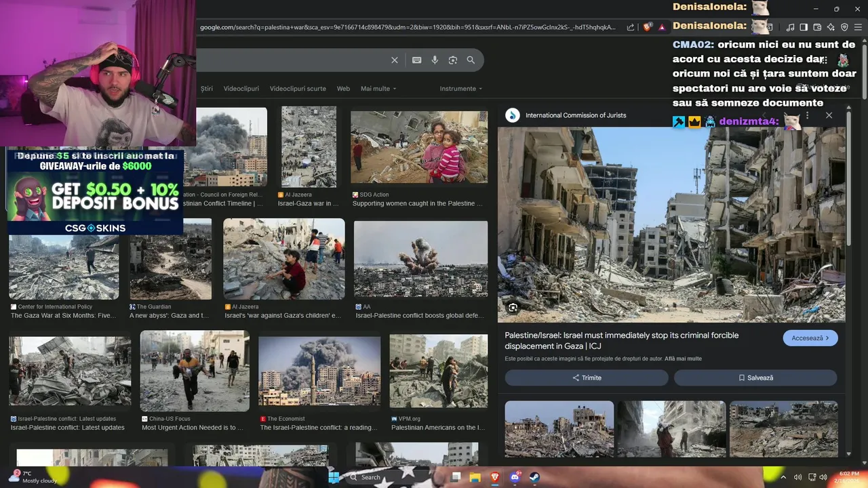The width and height of the screenshot is (868, 488).
Task: Open Israel-Palestine conflict: Latest updates image
Action: [70, 371]
